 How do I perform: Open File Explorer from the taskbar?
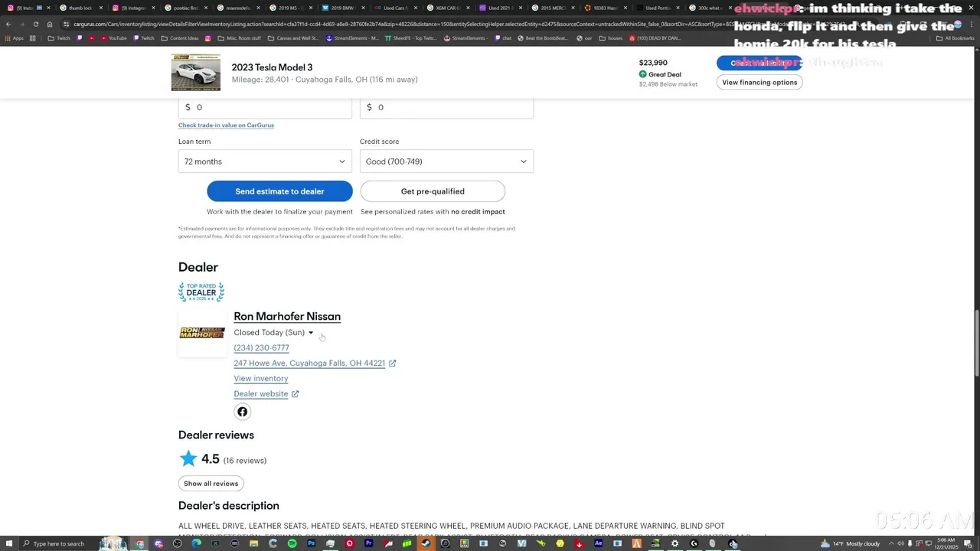pos(253,543)
